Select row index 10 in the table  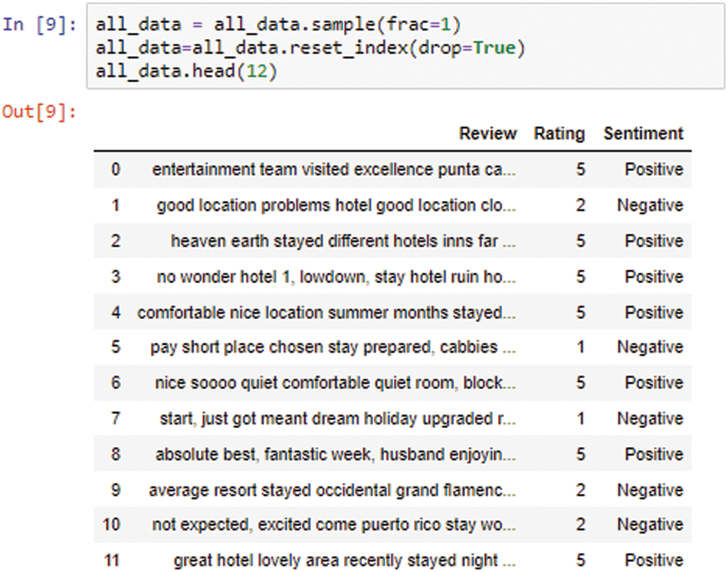[x=112, y=525]
